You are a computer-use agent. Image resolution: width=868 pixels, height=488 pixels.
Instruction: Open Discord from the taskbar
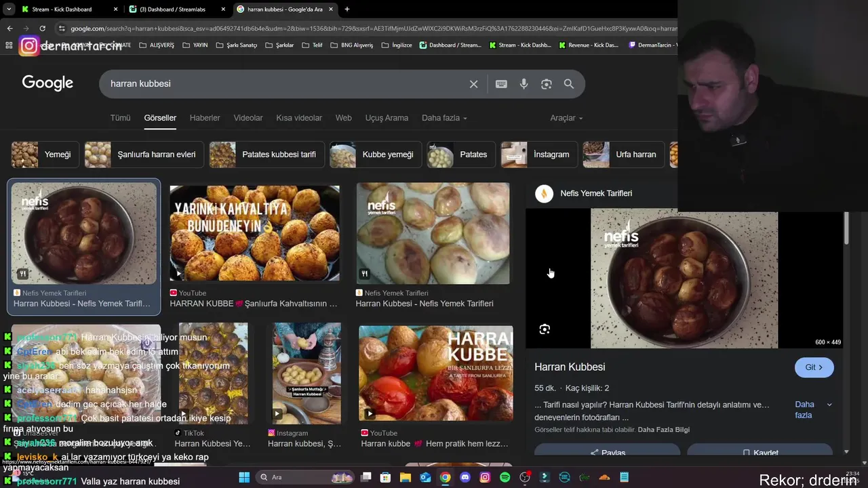pyautogui.click(x=465, y=477)
